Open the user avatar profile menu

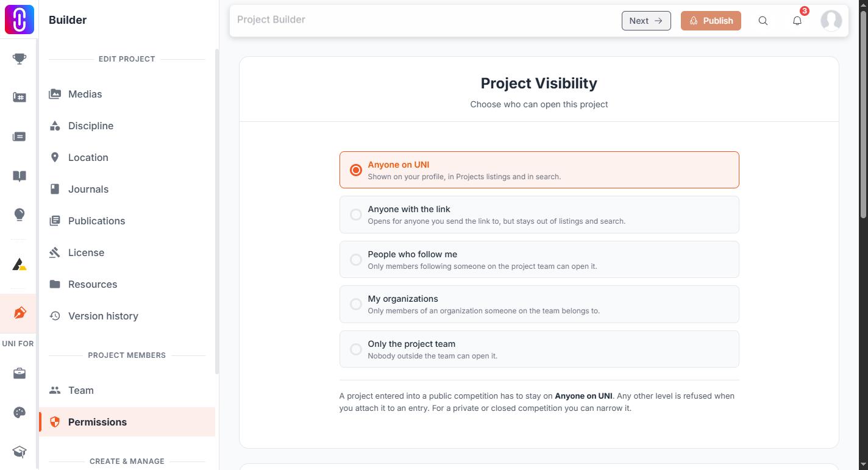click(x=831, y=21)
